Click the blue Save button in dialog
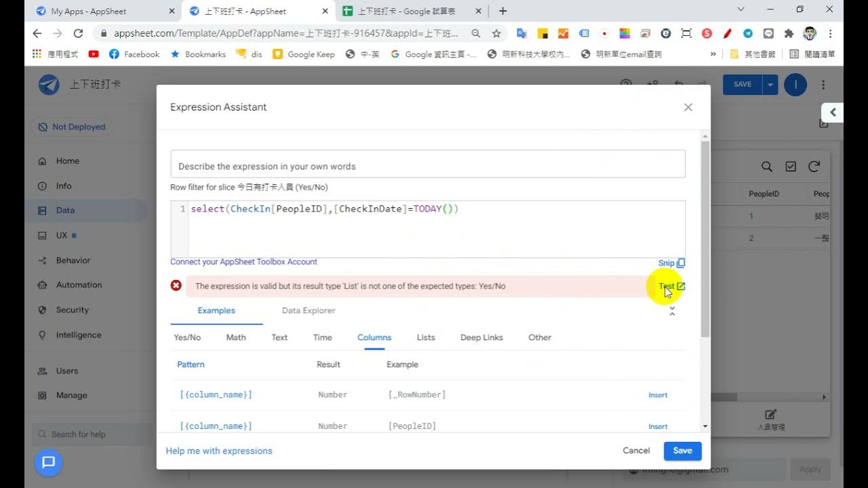Screen dimensions: 868x488 pyautogui.click(x=682, y=451)
